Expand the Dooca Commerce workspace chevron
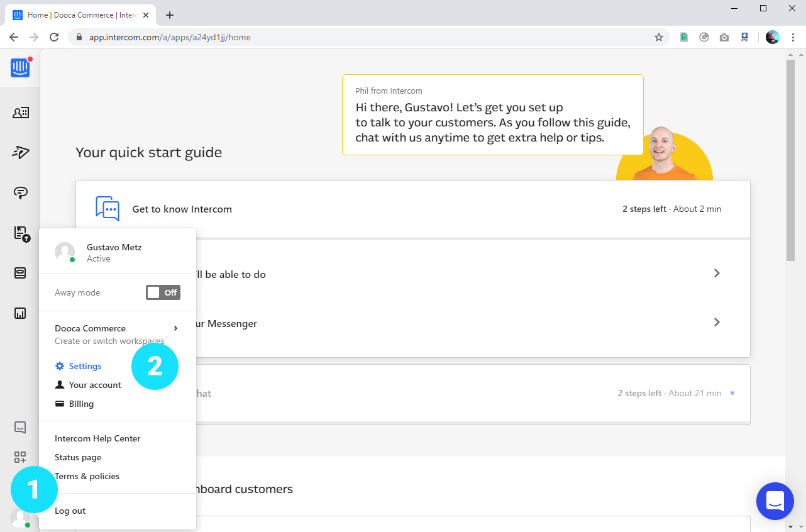This screenshot has height=532, width=806. [175, 328]
